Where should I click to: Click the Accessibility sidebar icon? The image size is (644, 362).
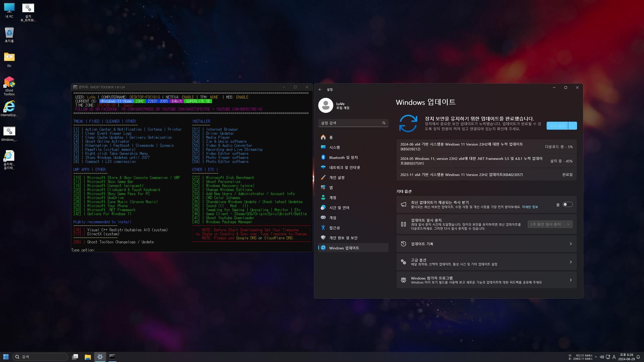click(x=323, y=228)
